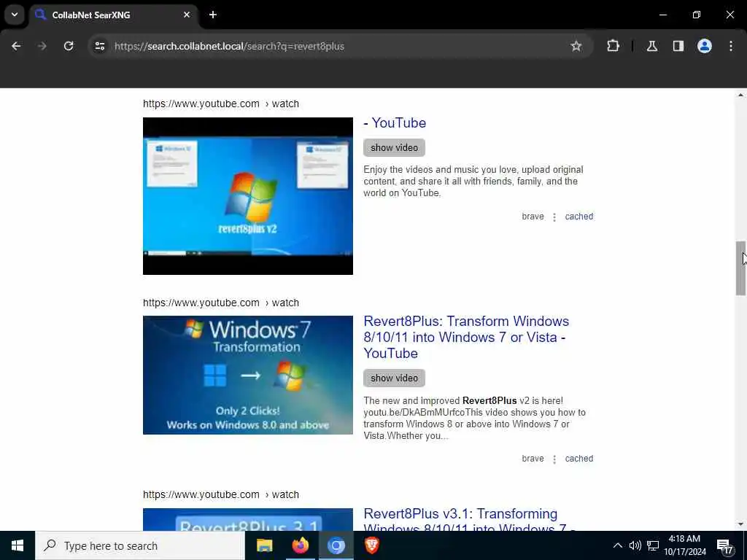
Task: Click the scrollbar down arrow
Action: (x=740, y=524)
